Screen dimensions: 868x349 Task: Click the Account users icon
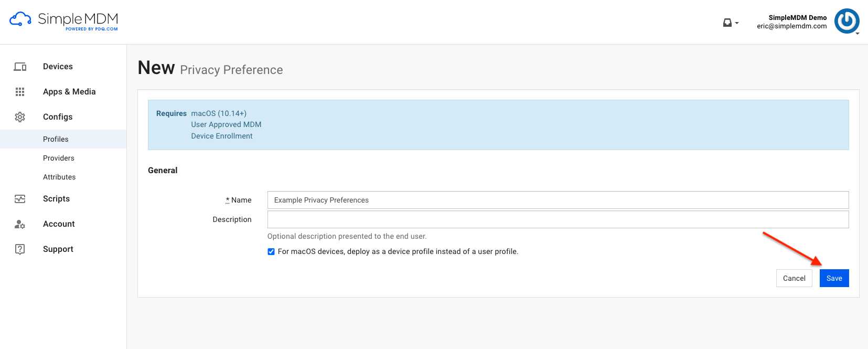pos(20,224)
